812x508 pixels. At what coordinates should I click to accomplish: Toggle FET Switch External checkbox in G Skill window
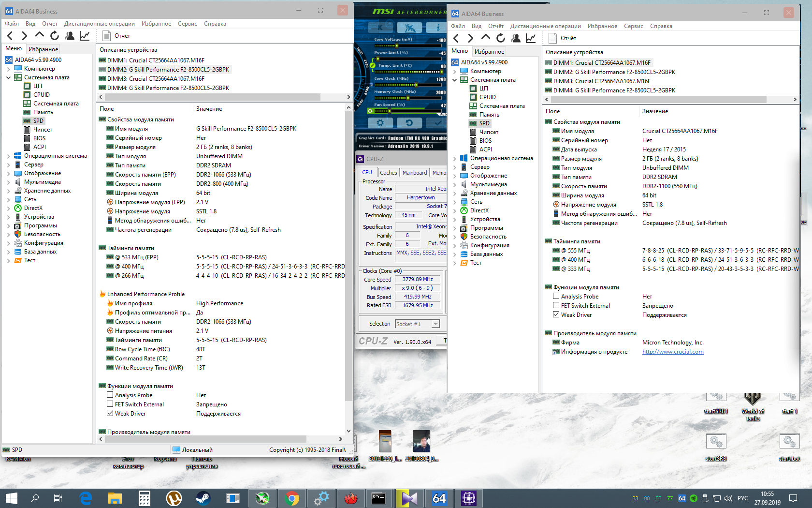coord(110,404)
